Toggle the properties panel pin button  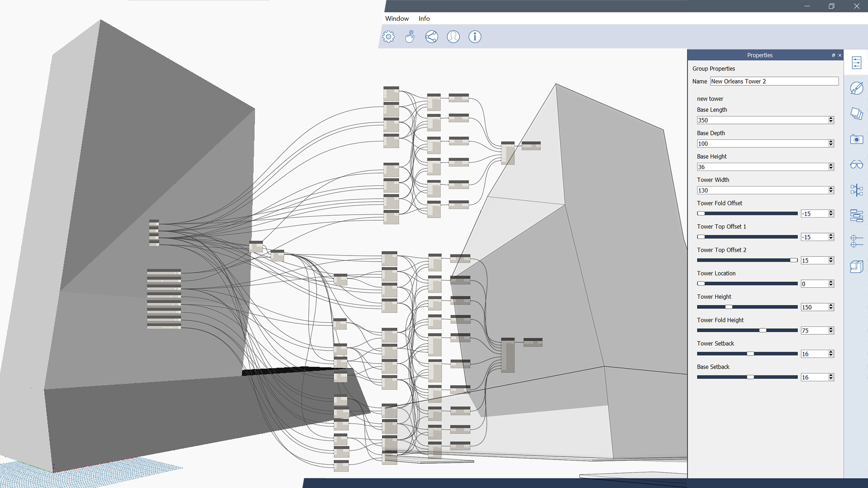pos(832,55)
